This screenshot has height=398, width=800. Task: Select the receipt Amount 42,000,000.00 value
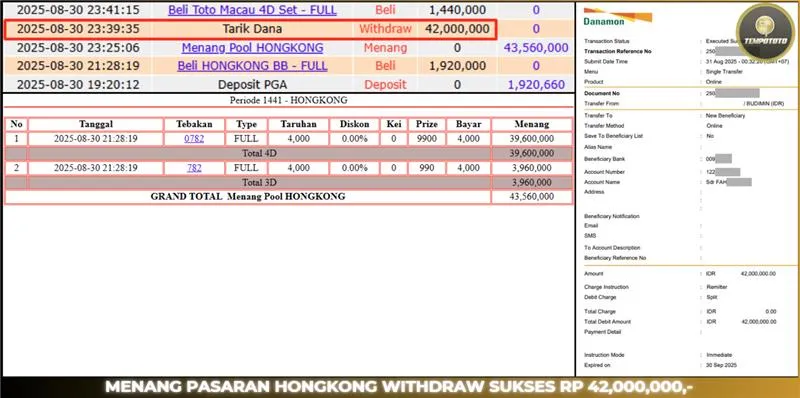[758, 274]
